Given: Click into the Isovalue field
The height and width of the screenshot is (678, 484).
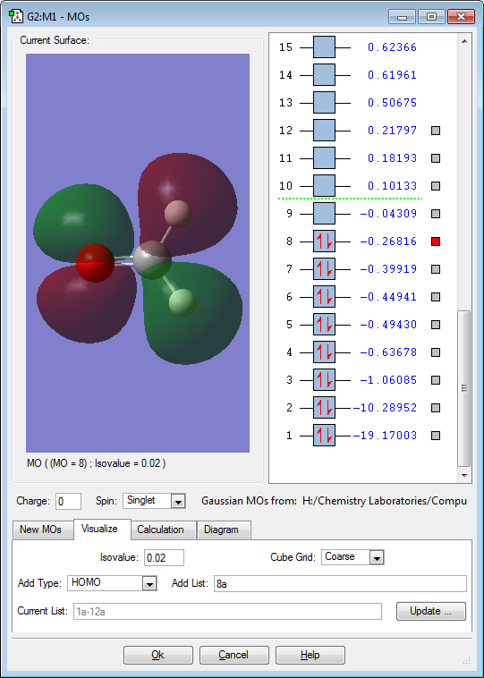Looking at the screenshot, I should [x=163, y=558].
